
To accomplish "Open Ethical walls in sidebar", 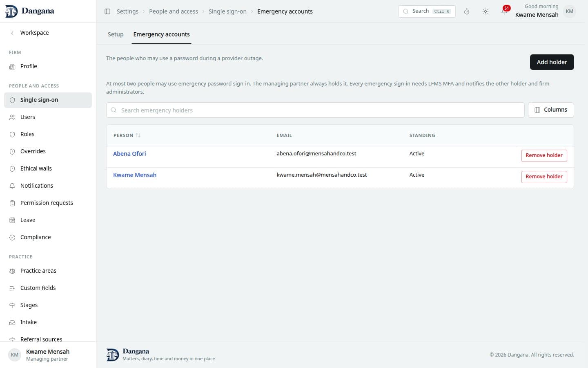I will pos(48,168).
